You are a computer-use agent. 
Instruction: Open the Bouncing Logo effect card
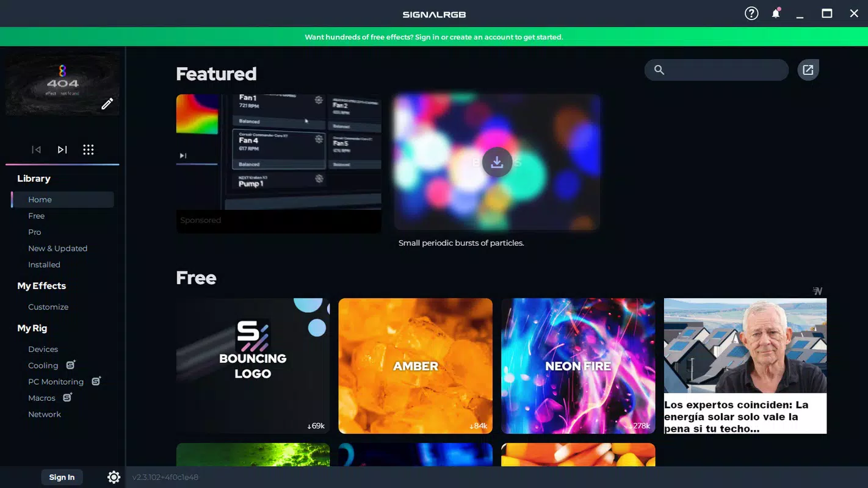point(253,366)
